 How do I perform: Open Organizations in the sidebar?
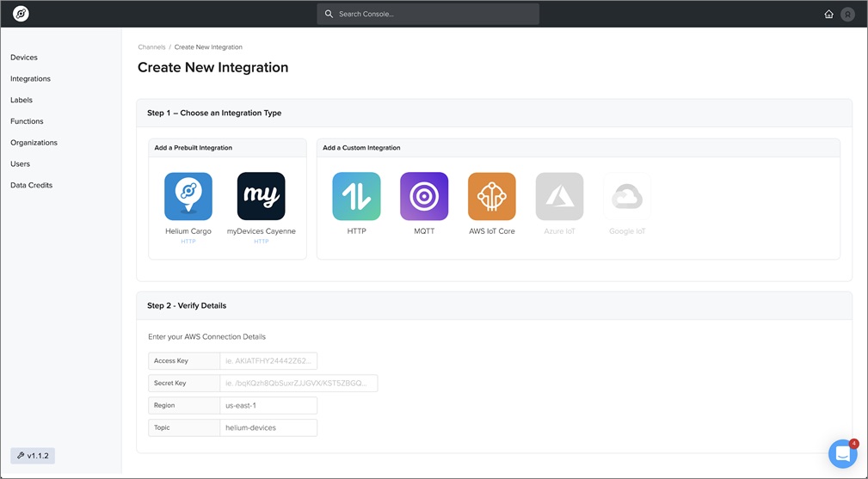pyautogui.click(x=34, y=143)
